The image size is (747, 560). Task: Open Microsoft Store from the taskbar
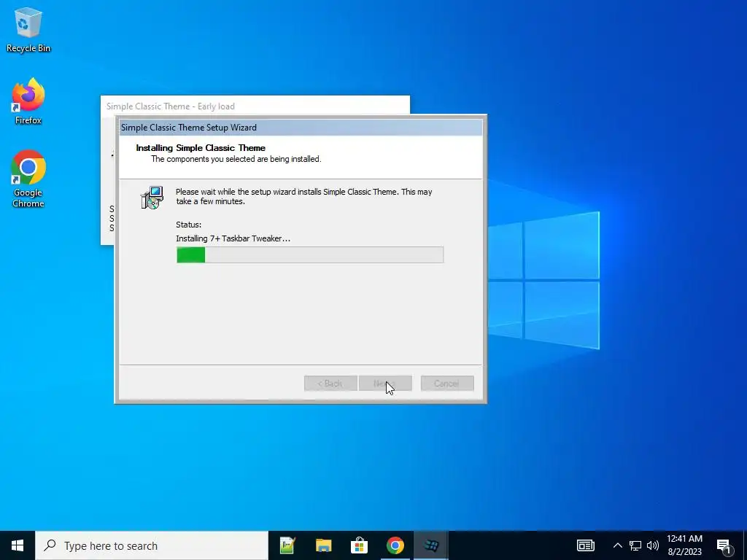coord(359,545)
